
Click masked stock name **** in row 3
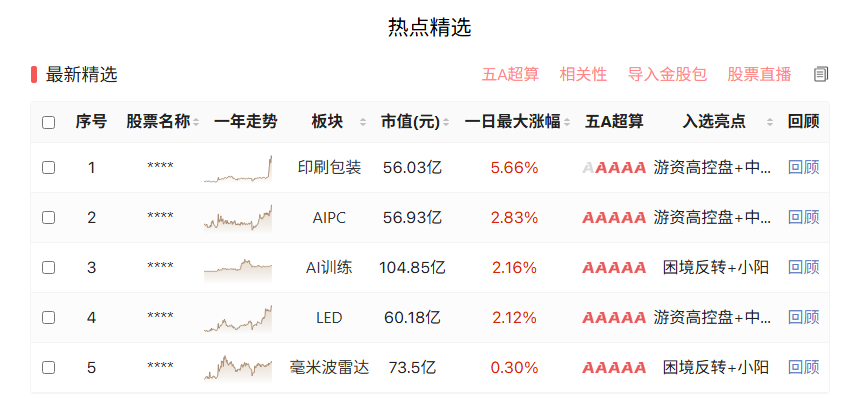point(160,266)
